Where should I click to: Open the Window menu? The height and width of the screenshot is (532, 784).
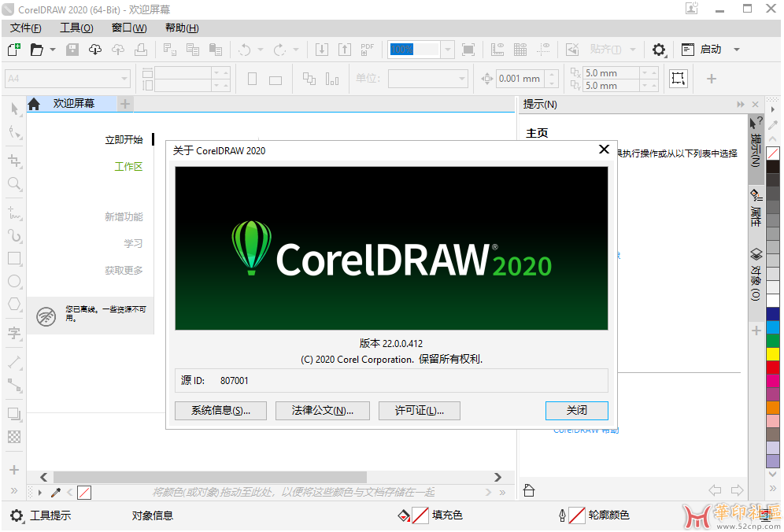[129, 28]
